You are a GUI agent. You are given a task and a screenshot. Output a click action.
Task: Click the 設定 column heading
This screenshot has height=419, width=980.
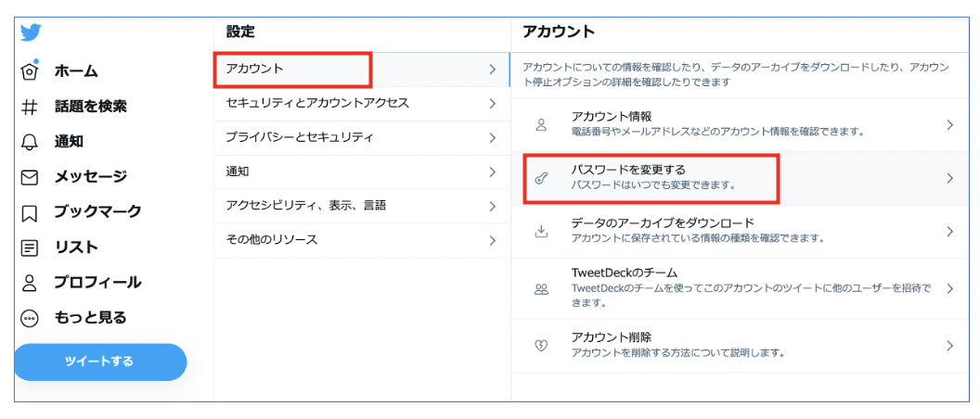(240, 31)
